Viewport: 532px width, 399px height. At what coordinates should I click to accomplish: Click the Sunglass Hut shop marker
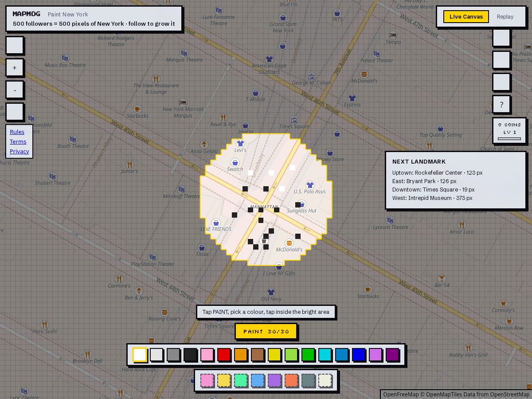(301, 204)
